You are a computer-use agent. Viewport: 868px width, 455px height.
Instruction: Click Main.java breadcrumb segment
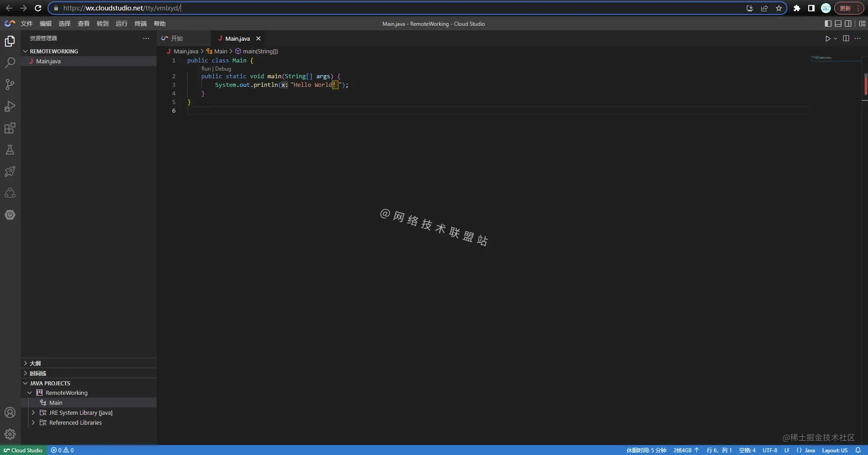(x=182, y=51)
